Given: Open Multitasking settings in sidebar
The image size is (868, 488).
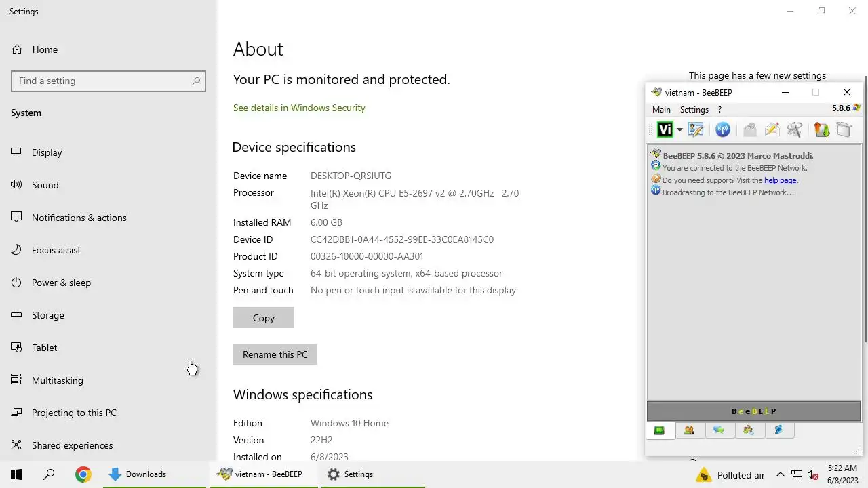Looking at the screenshot, I should [108, 380].
